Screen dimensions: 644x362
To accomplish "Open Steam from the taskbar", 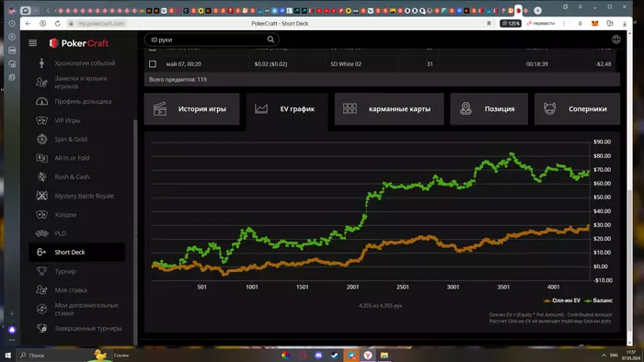I will point(335,355).
